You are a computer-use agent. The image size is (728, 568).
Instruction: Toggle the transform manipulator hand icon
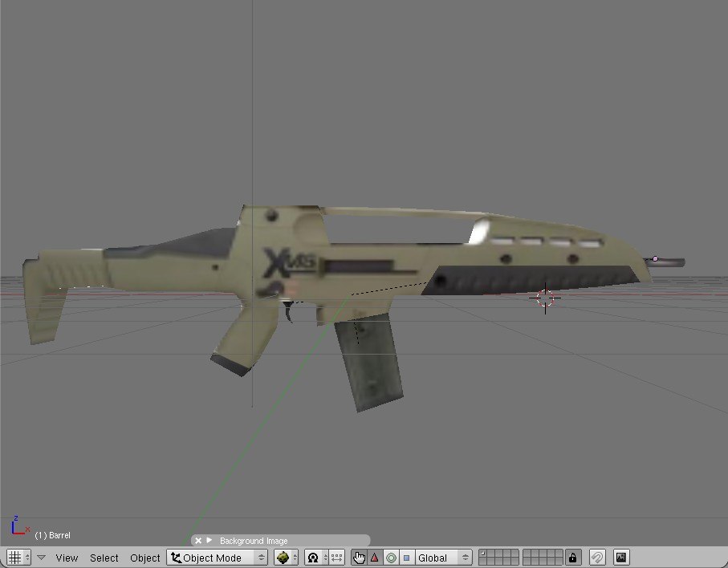click(357, 558)
